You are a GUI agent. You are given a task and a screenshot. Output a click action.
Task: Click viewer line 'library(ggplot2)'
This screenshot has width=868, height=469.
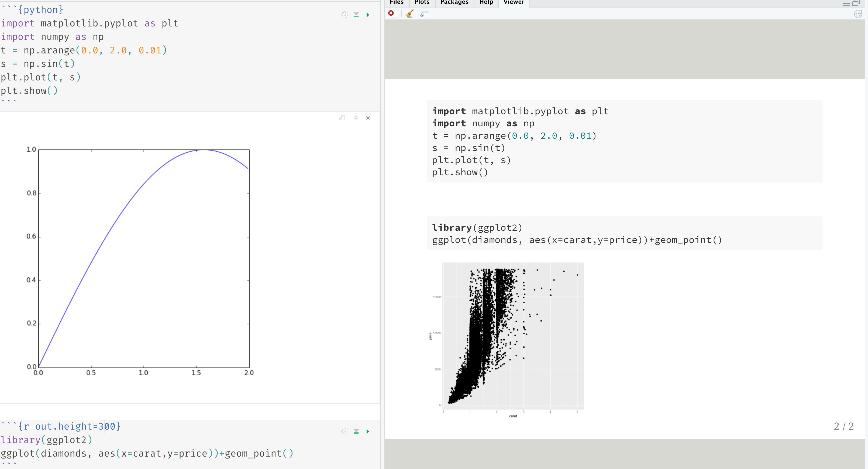[x=477, y=228]
